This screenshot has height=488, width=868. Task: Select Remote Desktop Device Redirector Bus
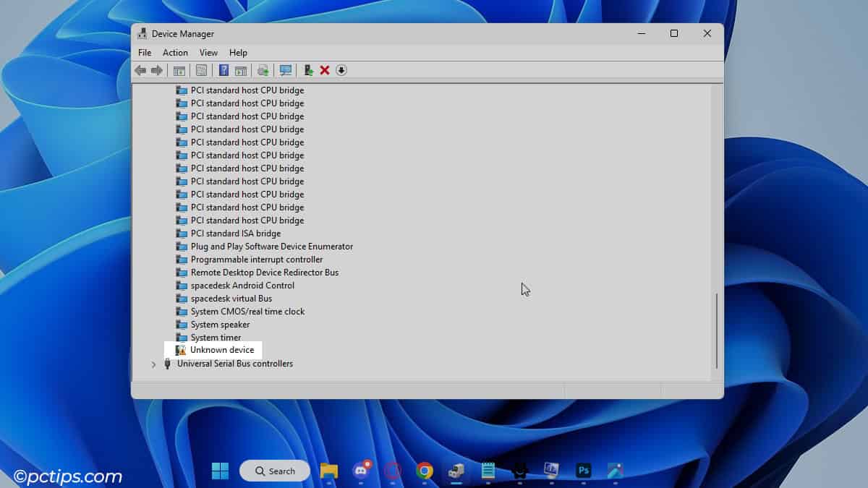pos(264,273)
